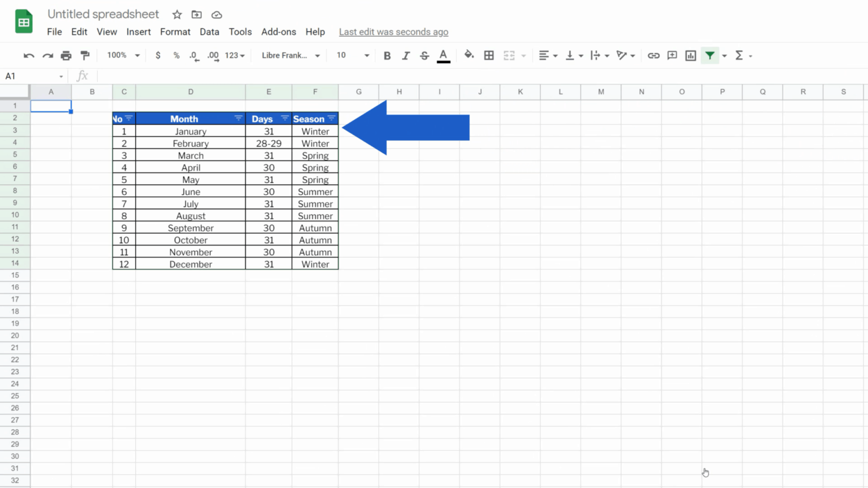The image size is (868, 488).
Task: Click the Percent format icon
Action: [176, 55]
